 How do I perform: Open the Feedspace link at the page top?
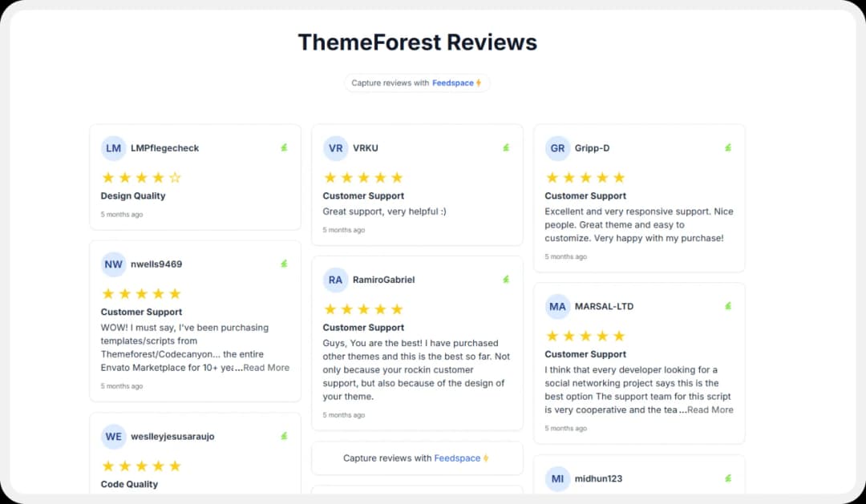454,83
